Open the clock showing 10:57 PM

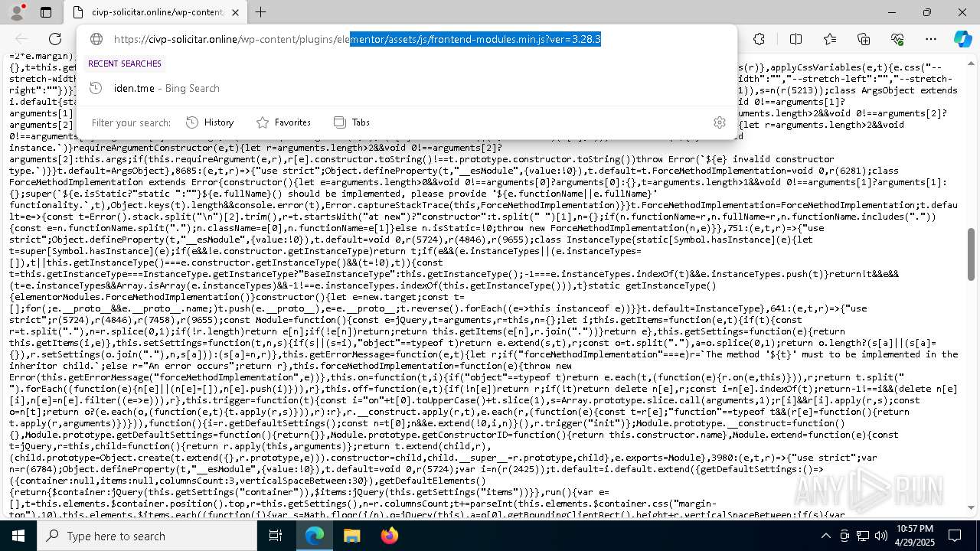tap(915, 536)
